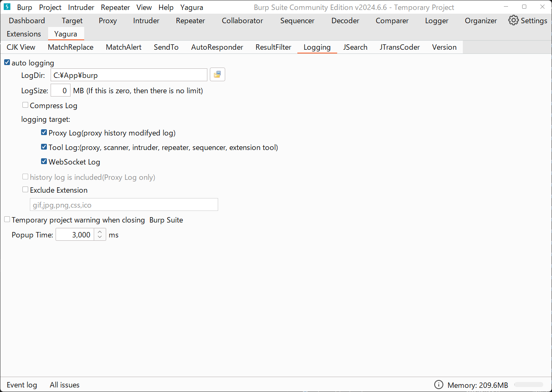This screenshot has height=392, width=552.
Task: Open the JSearch sub-tab
Action: tap(355, 47)
